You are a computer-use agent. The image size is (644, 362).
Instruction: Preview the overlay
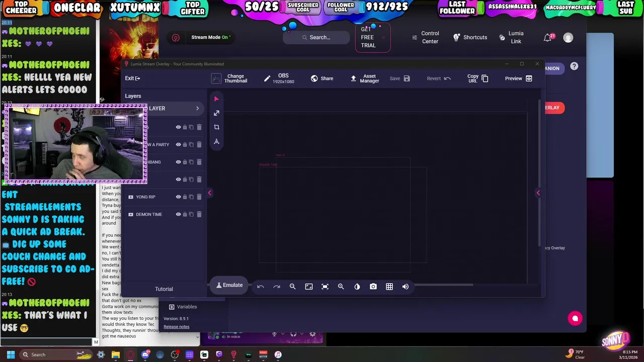pos(519,78)
